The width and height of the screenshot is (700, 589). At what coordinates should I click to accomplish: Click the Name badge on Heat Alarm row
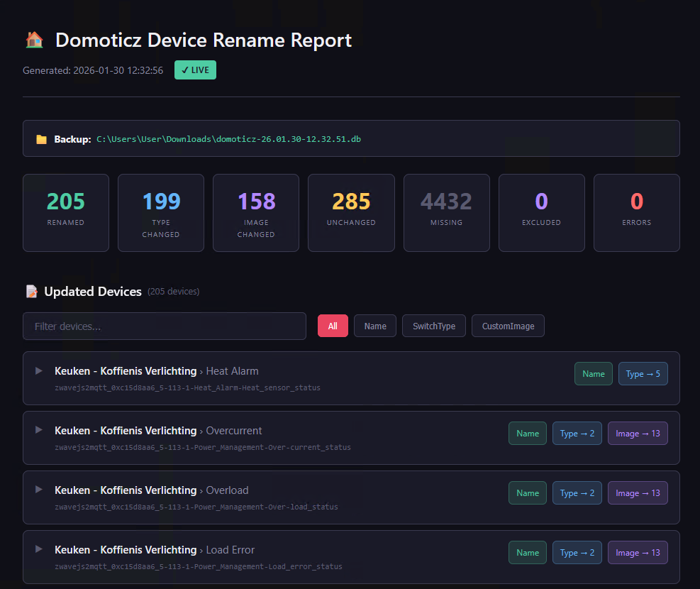pos(593,374)
